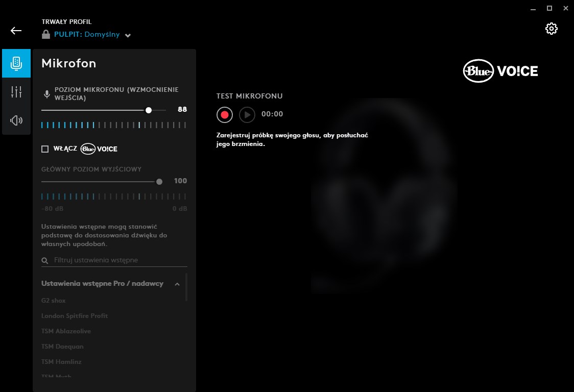574x392 pixels.
Task: Open the Equalizer sliders tab
Action: pos(16,92)
